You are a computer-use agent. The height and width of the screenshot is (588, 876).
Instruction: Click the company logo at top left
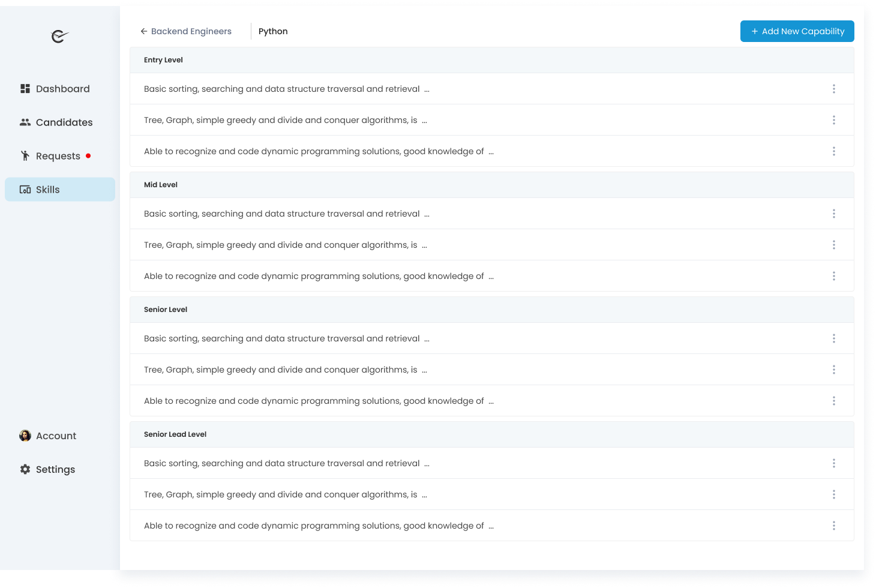58,37
